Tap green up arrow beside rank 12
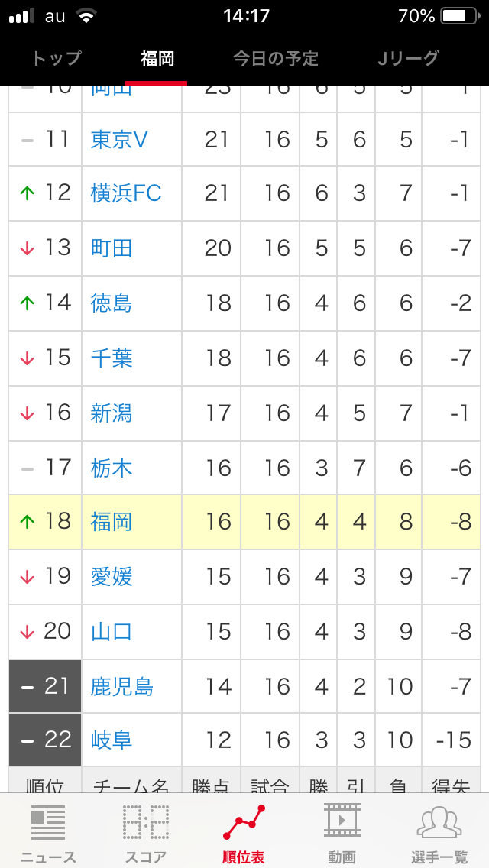The image size is (489, 868). (x=28, y=193)
